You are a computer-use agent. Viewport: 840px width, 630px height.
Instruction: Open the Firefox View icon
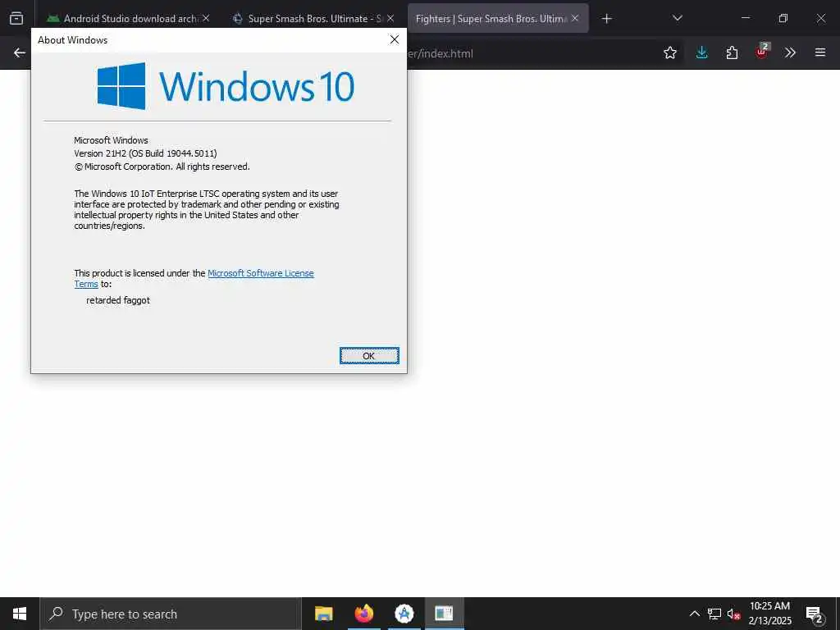tap(16, 18)
